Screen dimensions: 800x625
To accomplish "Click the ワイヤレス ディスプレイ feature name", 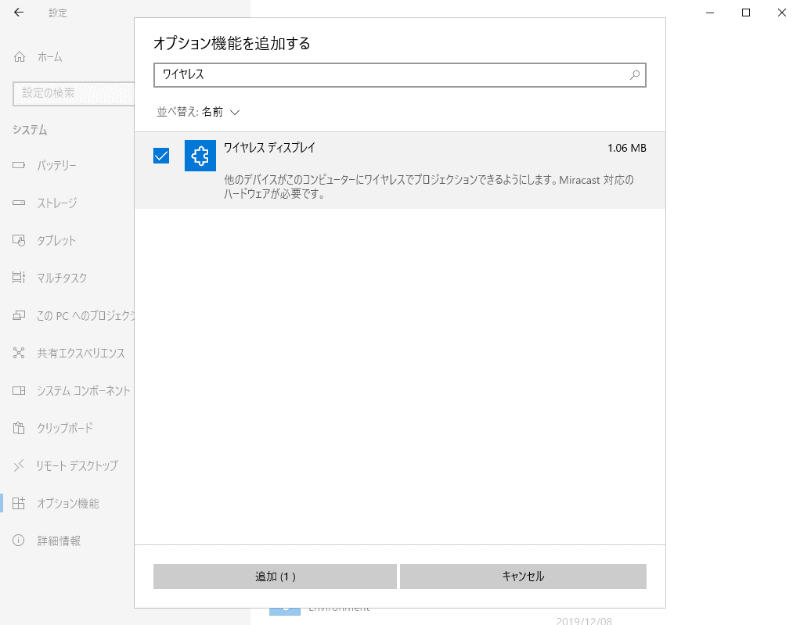I will click(270, 148).
